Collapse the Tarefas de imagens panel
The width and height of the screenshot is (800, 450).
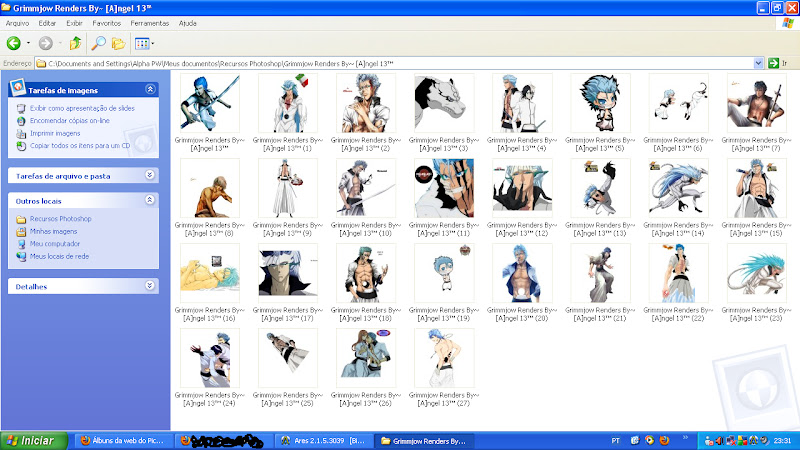coord(150,89)
